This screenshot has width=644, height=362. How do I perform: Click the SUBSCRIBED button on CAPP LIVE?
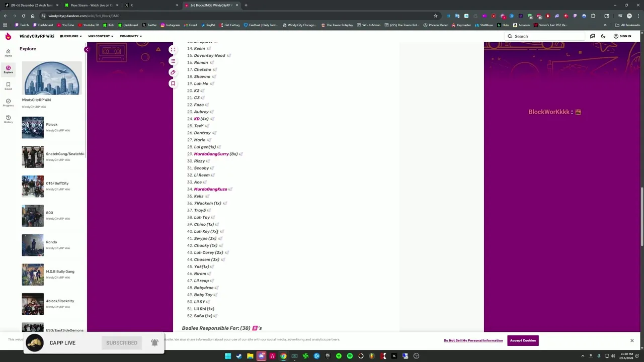click(x=122, y=343)
